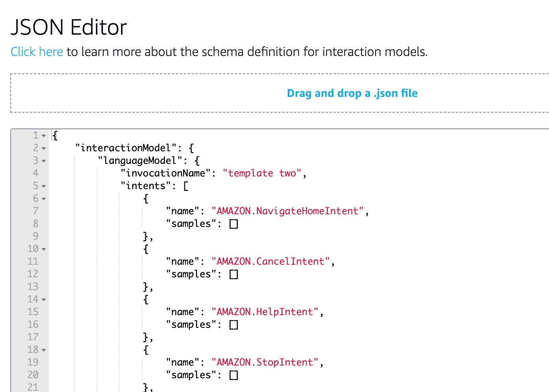Screen dimensions: 549x392
Task: Click the "template two" invocation name value
Action: click(262, 173)
